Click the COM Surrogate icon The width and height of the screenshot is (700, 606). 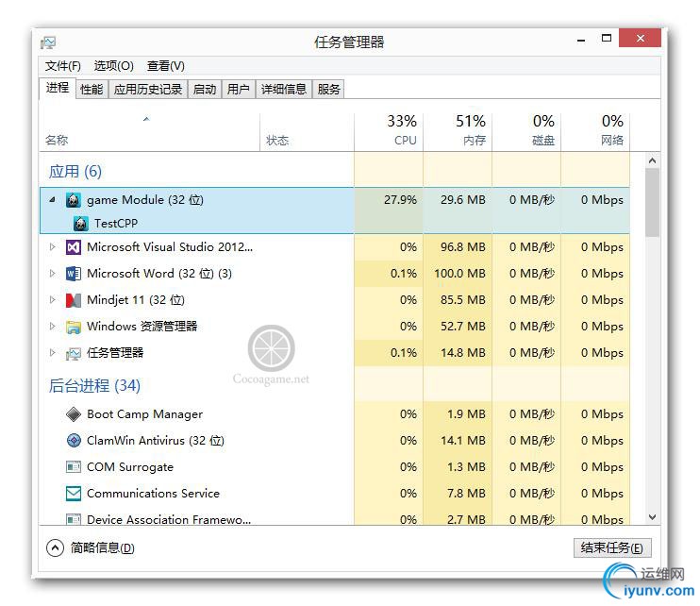(74, 467)
